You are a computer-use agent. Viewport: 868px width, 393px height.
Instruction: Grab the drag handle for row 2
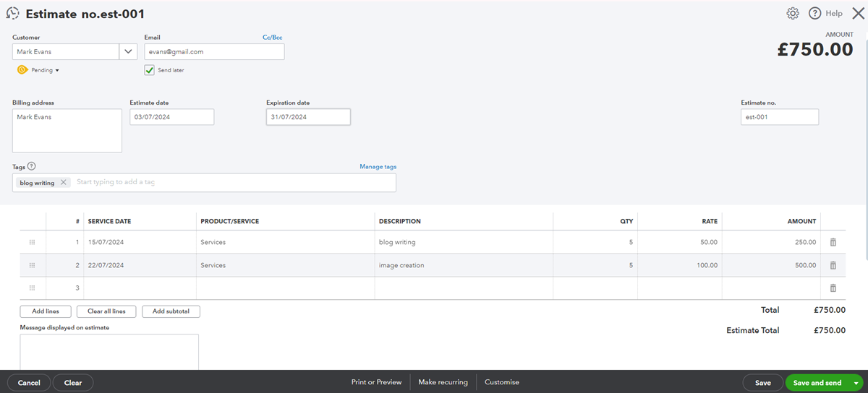point(32,265)
